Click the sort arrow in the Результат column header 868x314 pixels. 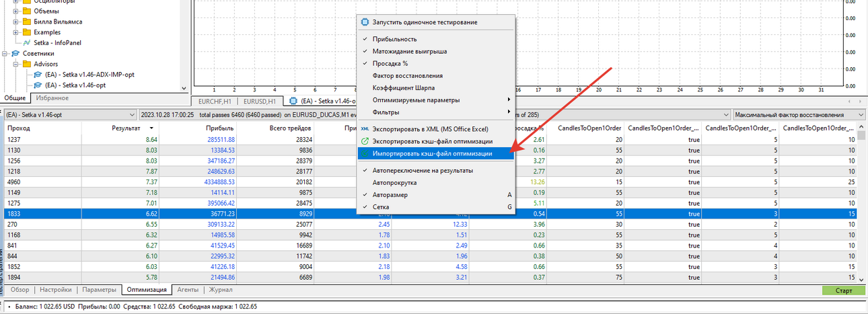point(151,128)
